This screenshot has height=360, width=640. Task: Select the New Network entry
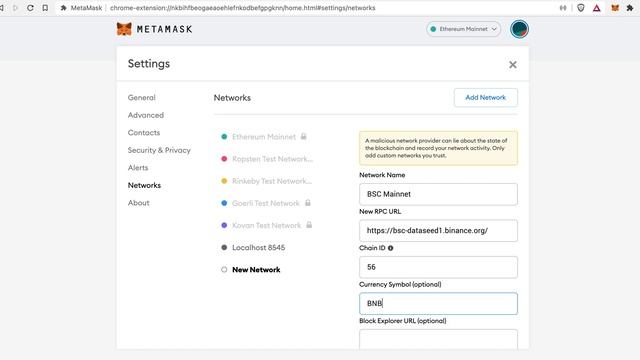click(256, 270)
